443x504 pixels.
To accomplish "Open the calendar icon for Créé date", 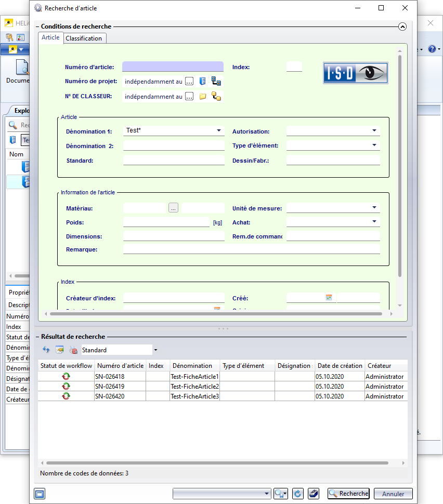I will (x=329, y=298).
